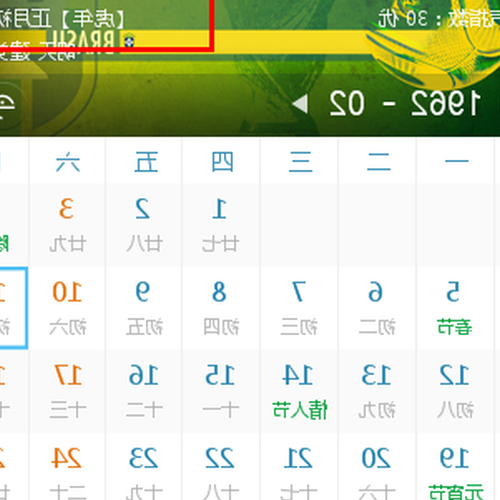Pick date 5 marked 春节
This screenshot has height=500, width=500.
point(455,308)
